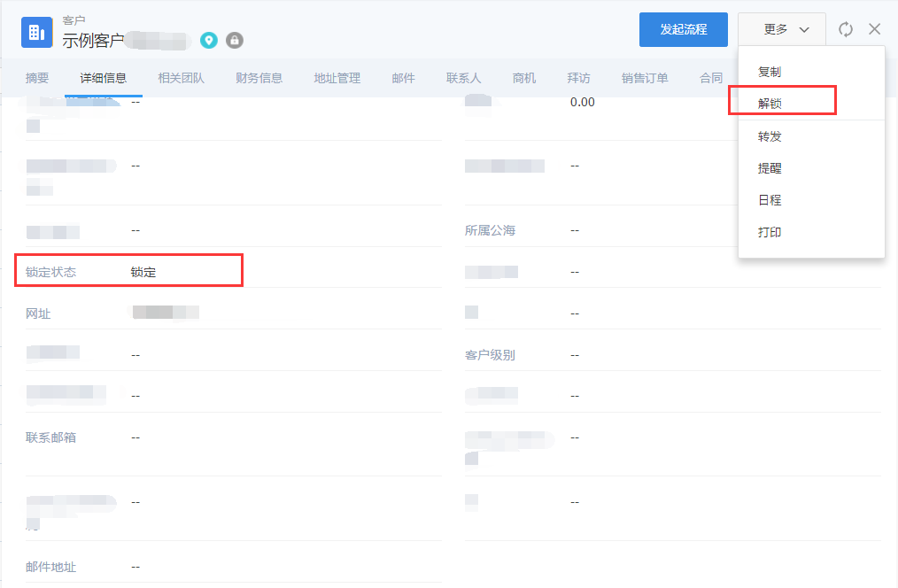Click the 0.00 amount value

coord(583,102)
